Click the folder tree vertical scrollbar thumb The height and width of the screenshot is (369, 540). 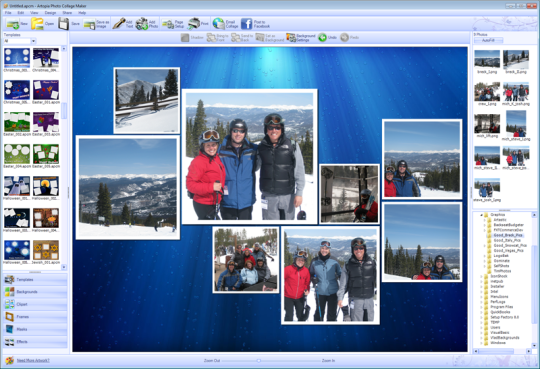[534, 284]
